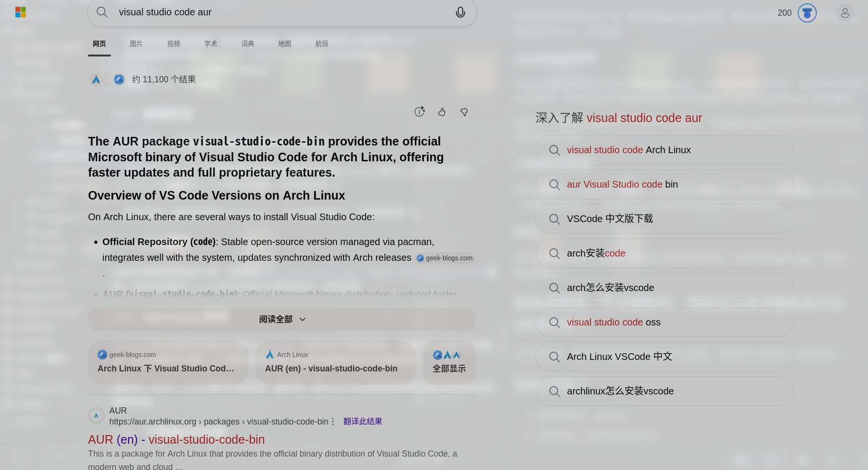
Task: Open the Arch Linux AUR source card
Action: (335, 362)
